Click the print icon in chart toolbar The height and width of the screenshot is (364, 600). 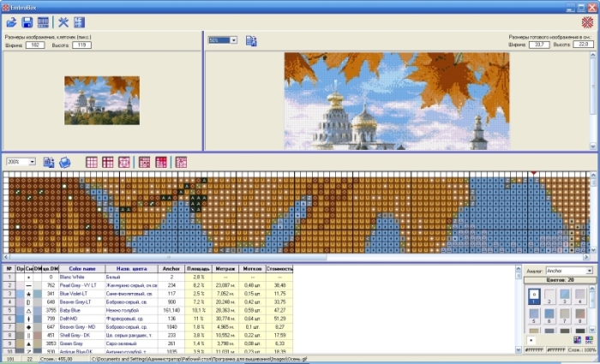pos(64,162)
